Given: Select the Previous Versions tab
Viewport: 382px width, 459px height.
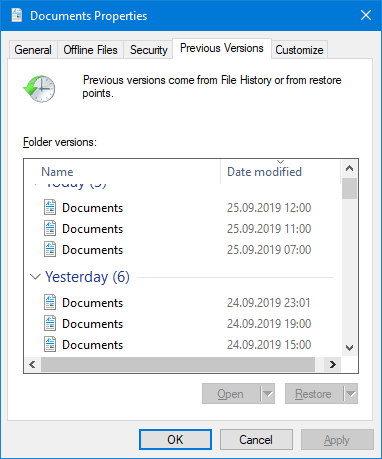Looking at the screenshot, I should pos(222,48).
